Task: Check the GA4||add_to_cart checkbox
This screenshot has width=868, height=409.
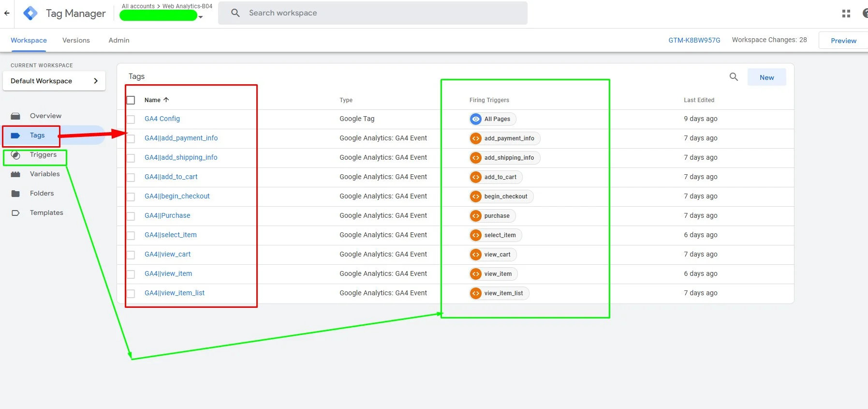Action: tap(131, 178)
